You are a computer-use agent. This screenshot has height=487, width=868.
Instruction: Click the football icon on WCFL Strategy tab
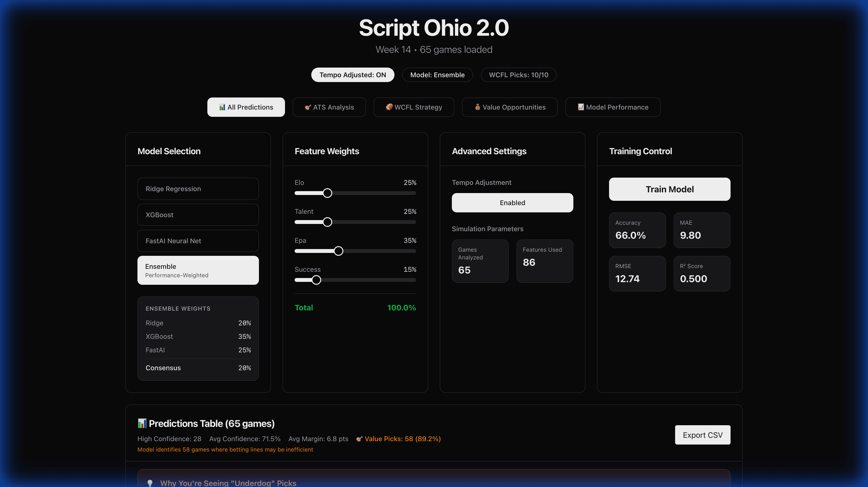(x=389, y=107)
